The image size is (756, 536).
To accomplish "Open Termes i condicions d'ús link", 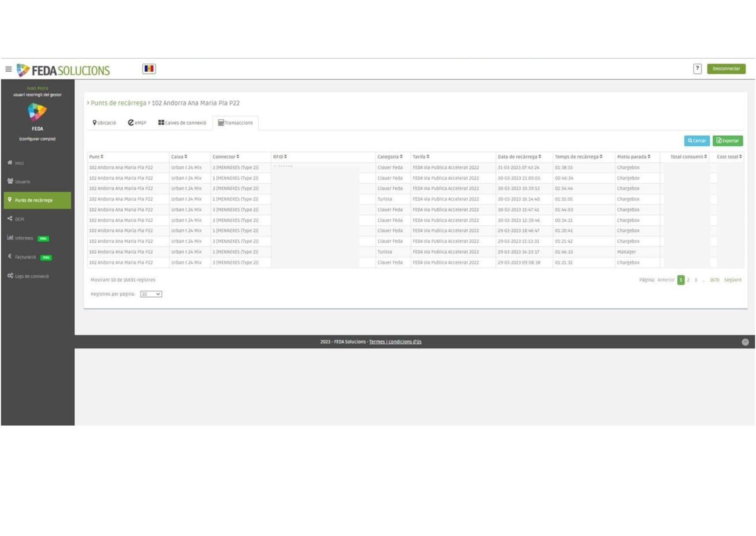I will pyautogui.click(x=395, y=342).
